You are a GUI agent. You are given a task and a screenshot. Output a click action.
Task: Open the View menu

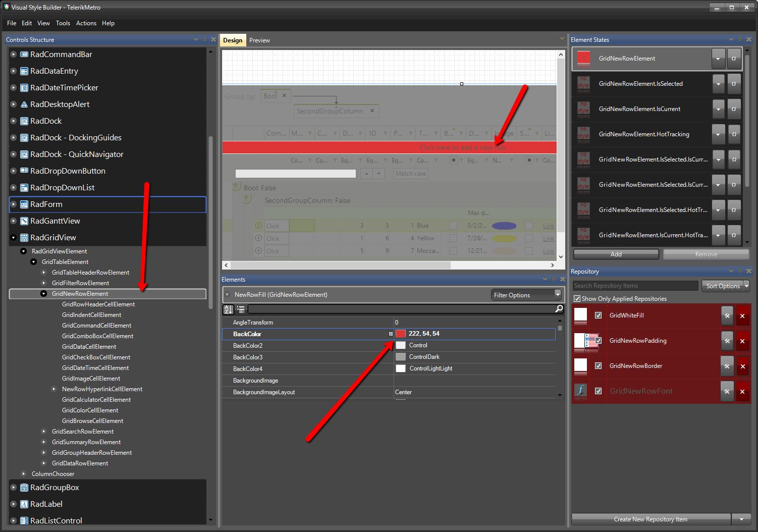tap(43, 23)
